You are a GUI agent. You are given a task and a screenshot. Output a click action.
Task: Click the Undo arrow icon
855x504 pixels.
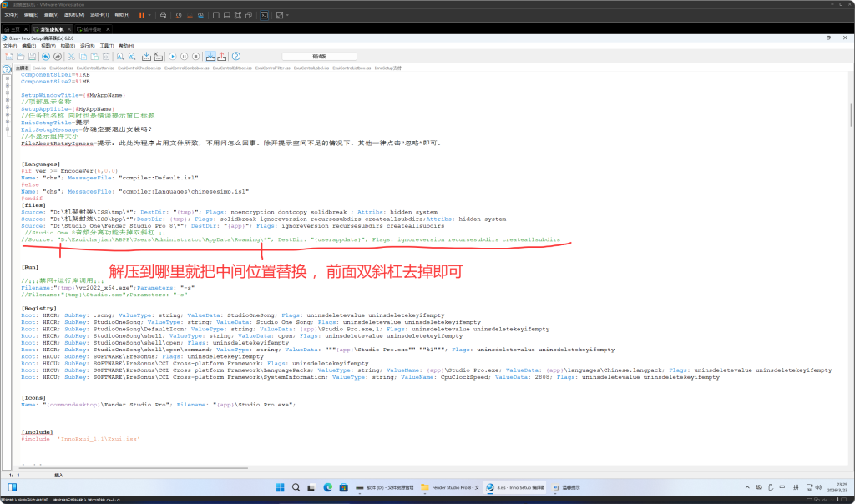tap(46, 56)
